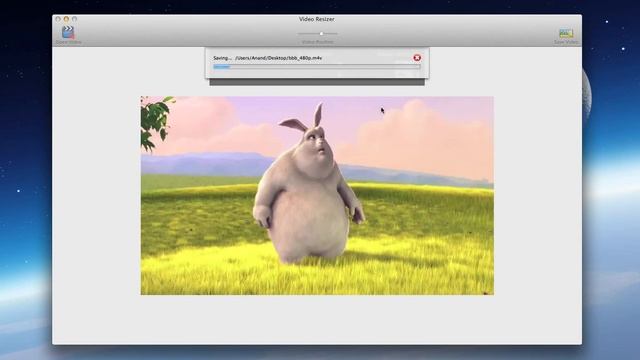Click the saving path text bbb_480p.m4v
The width and height of the screenshot is (640, 360).
click(304, 58)
